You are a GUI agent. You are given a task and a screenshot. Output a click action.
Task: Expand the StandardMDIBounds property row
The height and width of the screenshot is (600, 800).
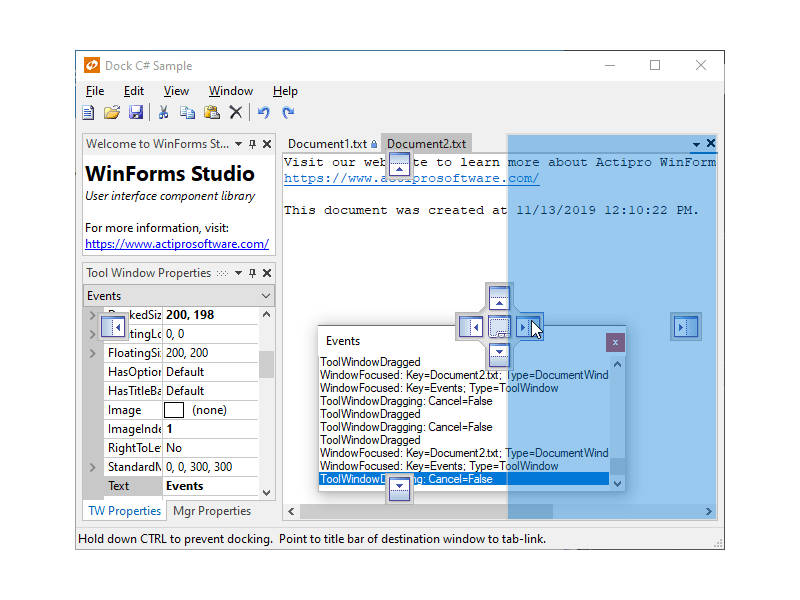pyautogui.click(x=92, y=467)
